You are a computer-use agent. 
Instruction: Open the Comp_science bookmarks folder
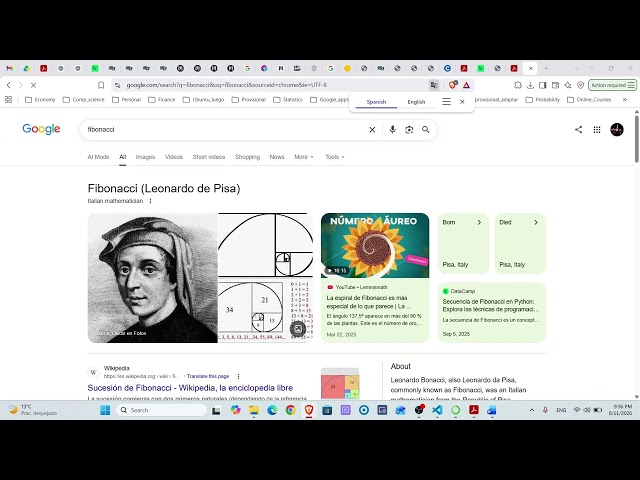pyautogui.click(x=84, y=100)
